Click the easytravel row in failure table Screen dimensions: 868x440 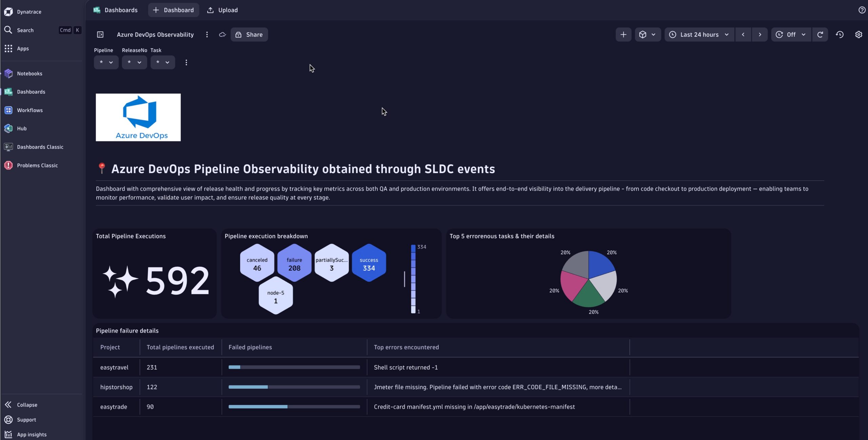tap(114, 367)
